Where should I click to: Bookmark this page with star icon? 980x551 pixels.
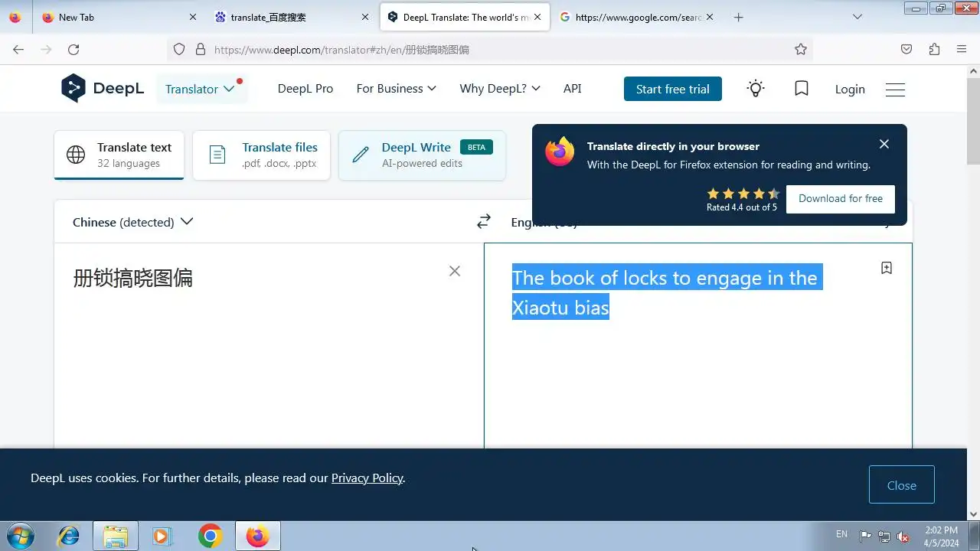(x=801, y=49)
